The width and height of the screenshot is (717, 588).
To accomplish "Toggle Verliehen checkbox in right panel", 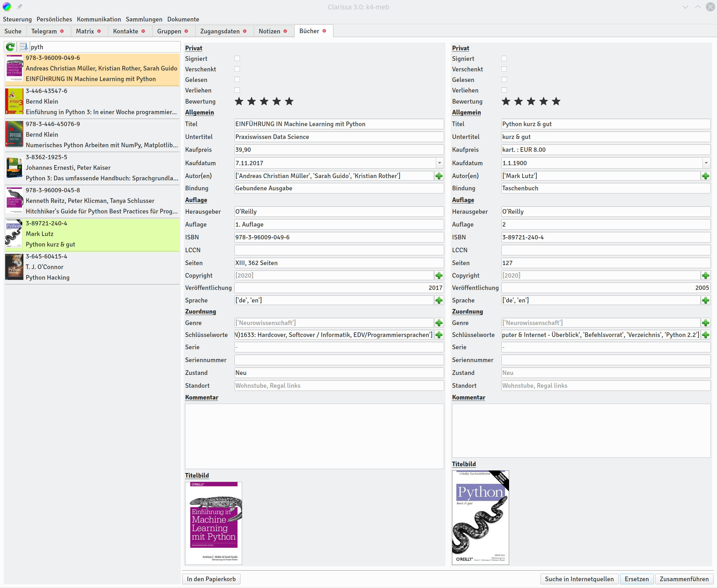I will [x=504, y=90].
